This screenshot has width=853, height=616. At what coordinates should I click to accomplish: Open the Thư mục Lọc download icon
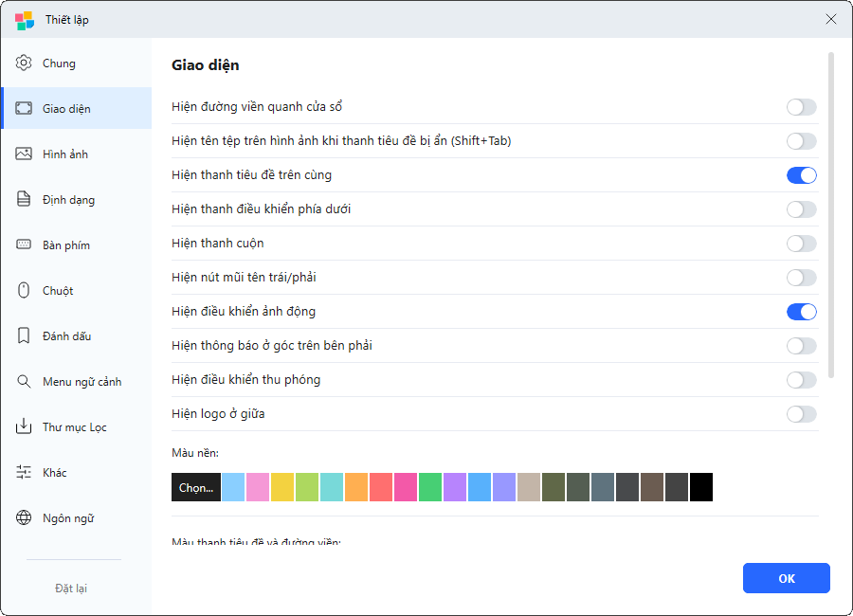(x=24, y=427)
